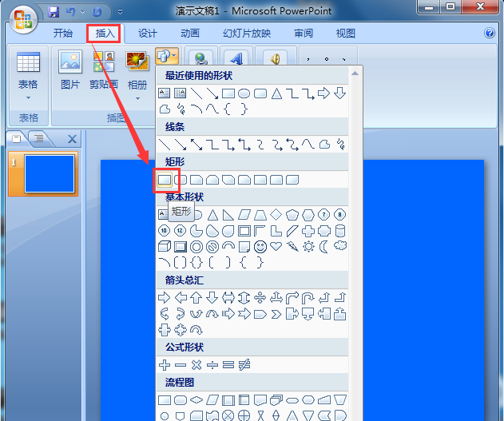Screen dimensions: 504x421
Task: Choose the cube shape
Action: pos(165,247)
